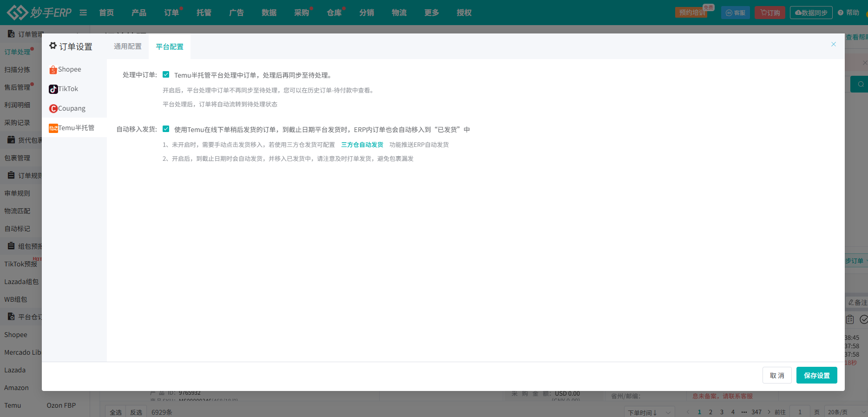This screenshot has width=868, height=417.
Task: Open 订单处理 in the sidebar
Action: [17, 52]
